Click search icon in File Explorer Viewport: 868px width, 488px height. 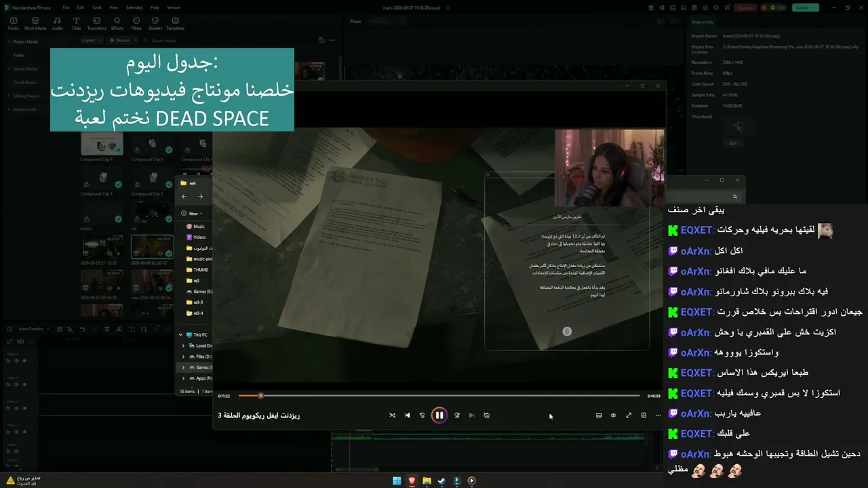[x=734, y=197]
